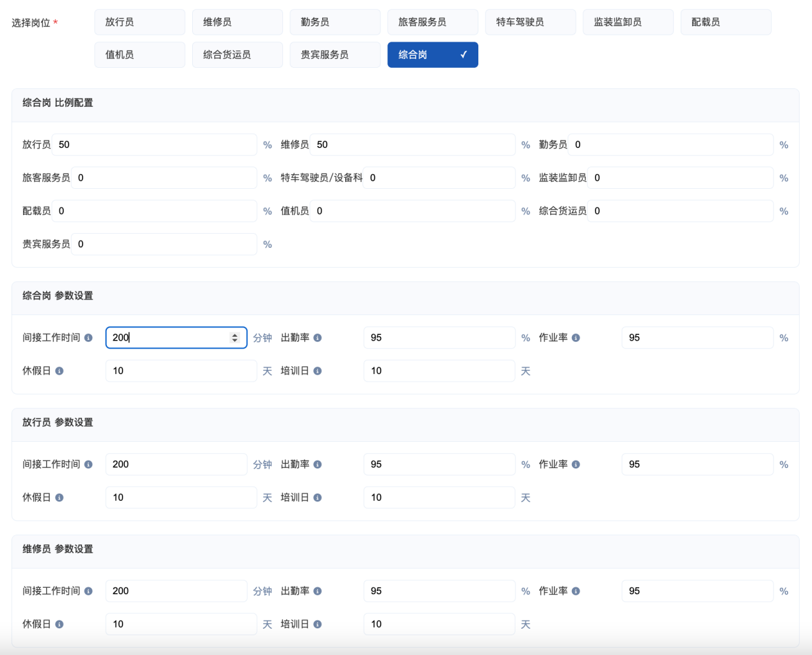
Task: Click the 维修员 出勤率 input field
Action: click(439, 592)
